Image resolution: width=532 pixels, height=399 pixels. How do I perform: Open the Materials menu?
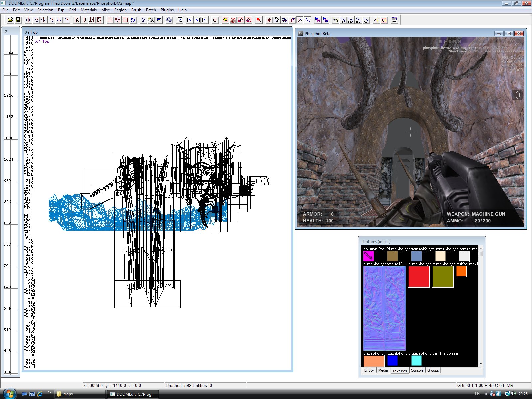click(x=89, y=10)
